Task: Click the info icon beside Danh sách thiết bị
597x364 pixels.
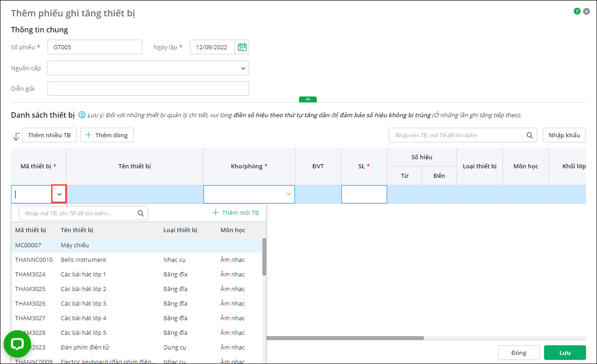Action: point(82,115)
